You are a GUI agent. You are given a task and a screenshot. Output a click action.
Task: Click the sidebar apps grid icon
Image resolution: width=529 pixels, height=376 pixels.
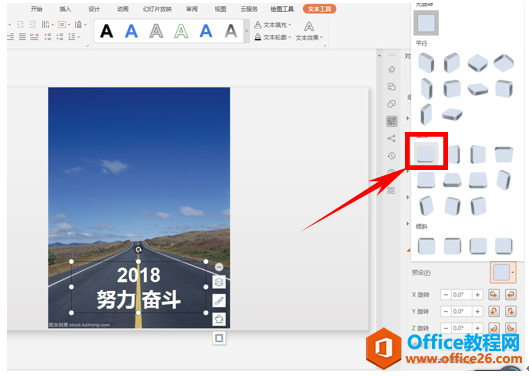[x=391, y=190]
